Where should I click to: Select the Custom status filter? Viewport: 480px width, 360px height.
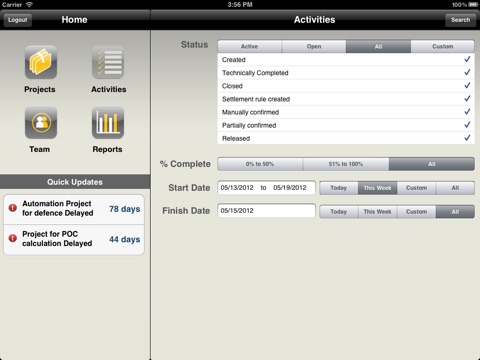click(443, 46)
